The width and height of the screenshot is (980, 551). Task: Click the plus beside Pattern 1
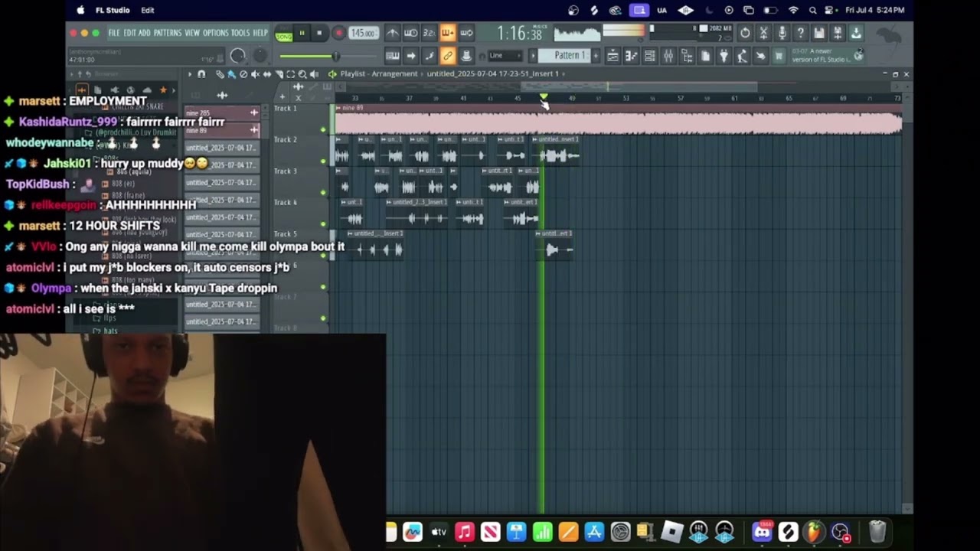(x=596, y=56)
